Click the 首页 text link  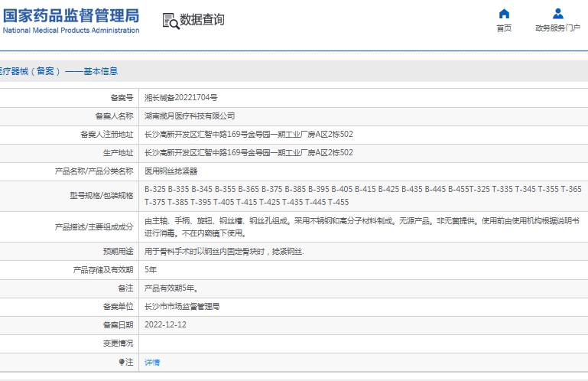tap(504, 28)
